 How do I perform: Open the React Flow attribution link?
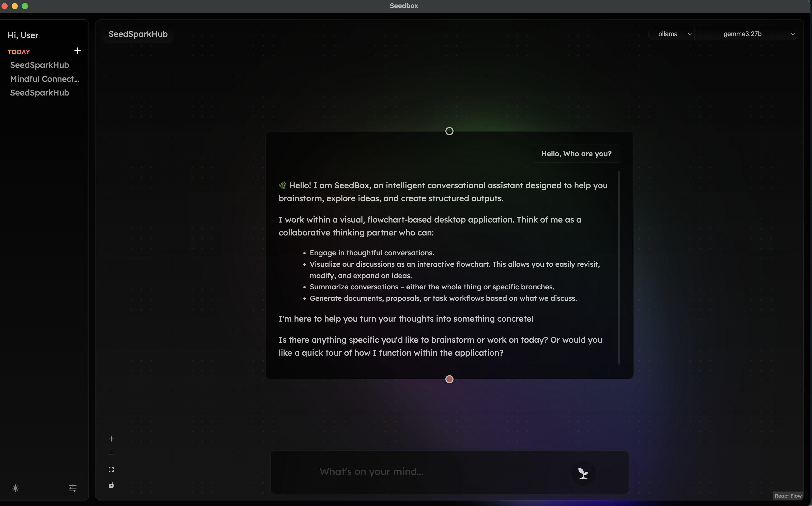[x=788, y=496]
